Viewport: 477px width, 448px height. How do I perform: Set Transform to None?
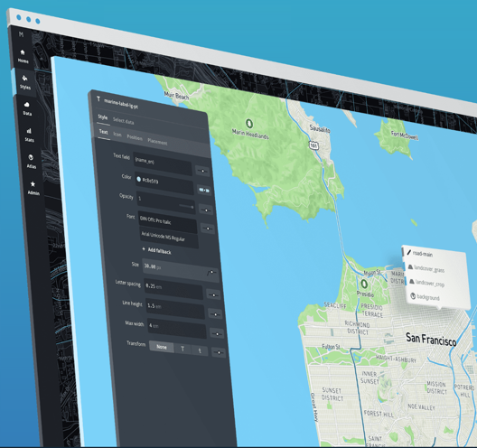click(x=161, y=347)
